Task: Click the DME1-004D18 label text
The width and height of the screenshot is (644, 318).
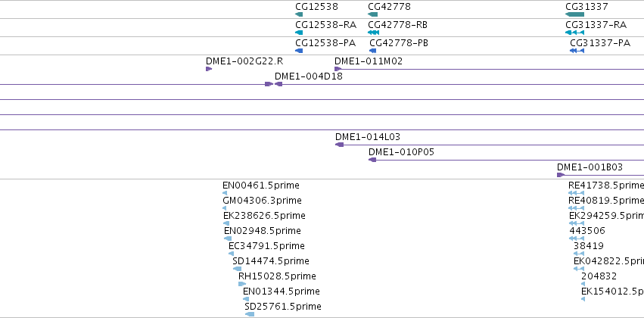Action: (309, 76)
